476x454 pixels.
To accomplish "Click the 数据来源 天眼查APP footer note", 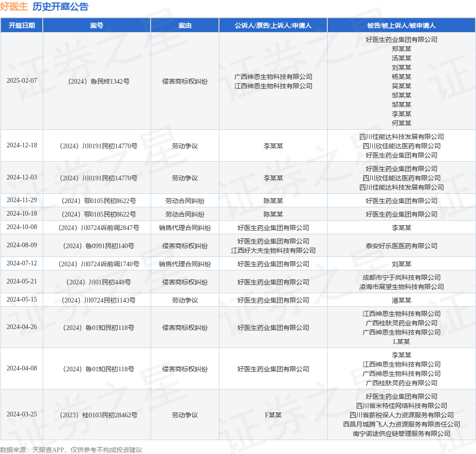I will point(71,450).
